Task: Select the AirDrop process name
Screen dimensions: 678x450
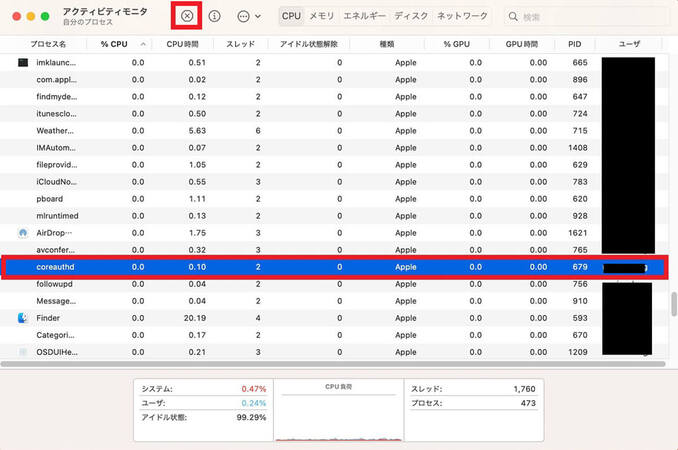Action: tap(54, 233)
